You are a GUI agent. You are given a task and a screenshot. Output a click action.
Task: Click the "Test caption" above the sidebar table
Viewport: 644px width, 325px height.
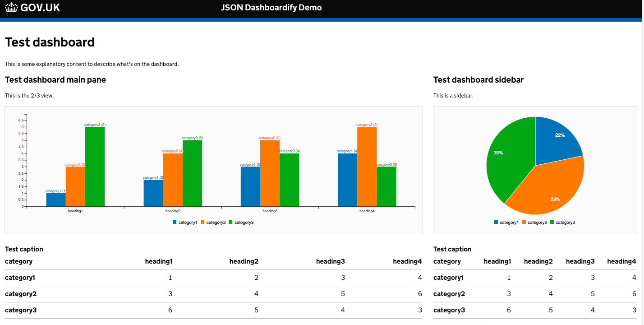[452, 249]
